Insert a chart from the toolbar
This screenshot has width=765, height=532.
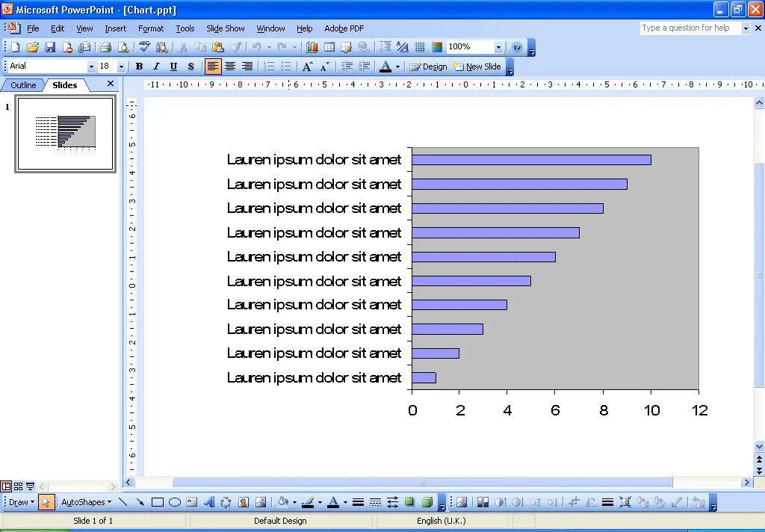tap(312, 47)
